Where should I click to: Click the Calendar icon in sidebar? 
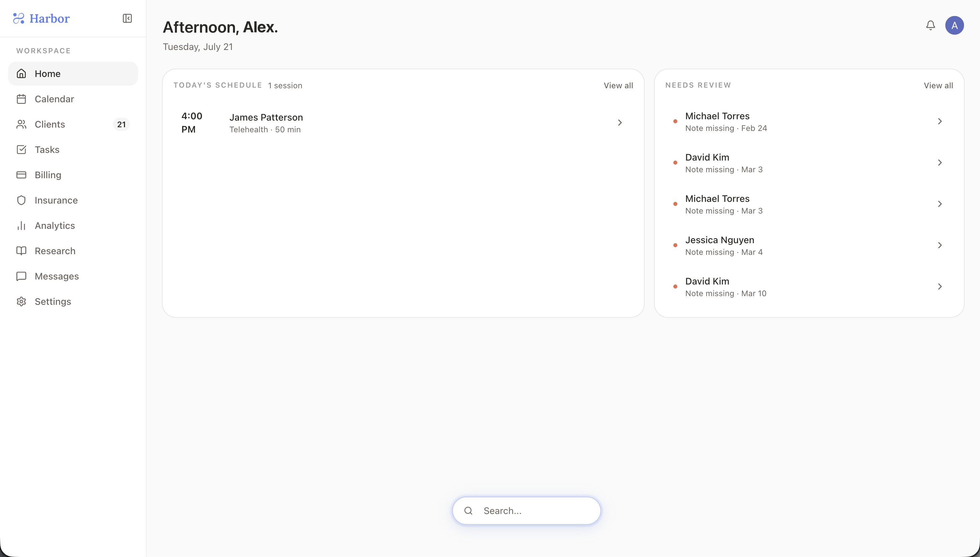click(21, 99)
